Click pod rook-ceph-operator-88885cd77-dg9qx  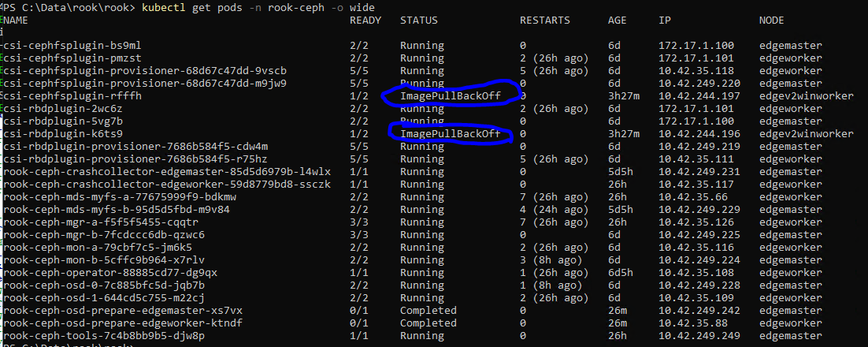click(x=111, y=274)
